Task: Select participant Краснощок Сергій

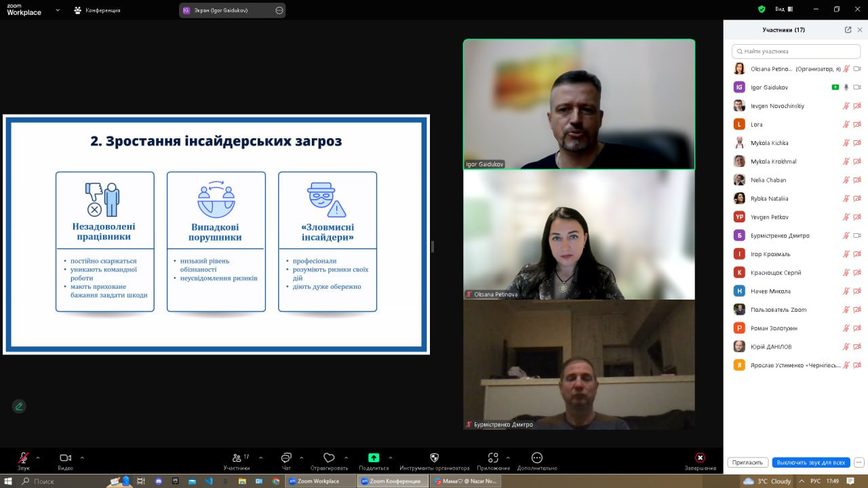Action: pos(796,272)
